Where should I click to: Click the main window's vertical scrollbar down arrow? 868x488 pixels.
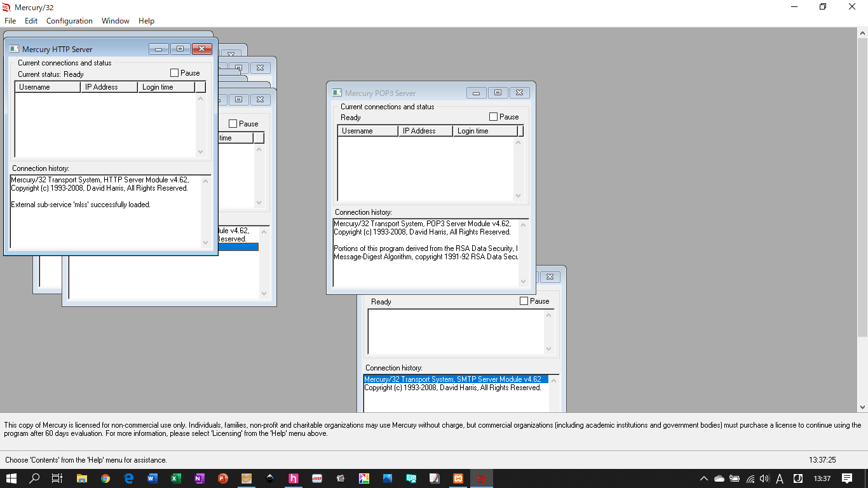pyautogui.click(x=862, y=407)
